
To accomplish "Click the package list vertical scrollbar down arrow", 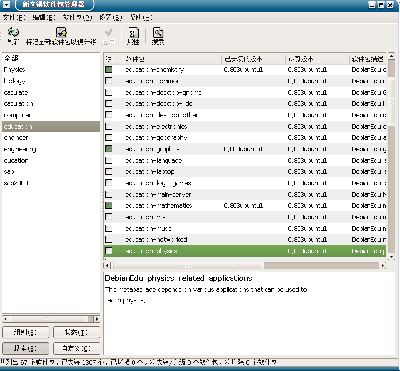I will [x=391, y=257].
